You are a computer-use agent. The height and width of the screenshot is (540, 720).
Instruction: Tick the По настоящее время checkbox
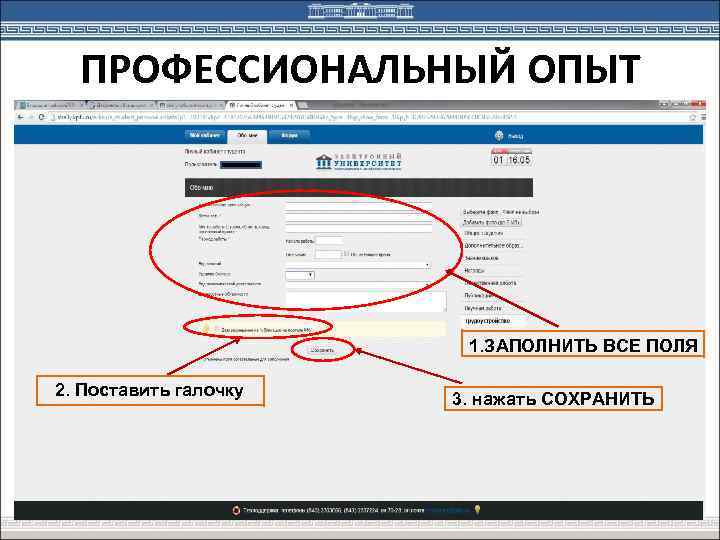(x=347, y=254)
